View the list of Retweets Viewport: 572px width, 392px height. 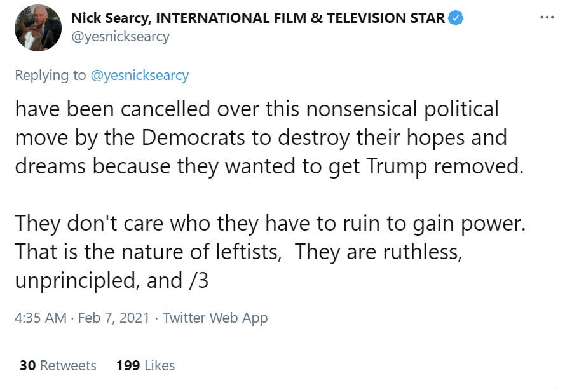[68, 365]
